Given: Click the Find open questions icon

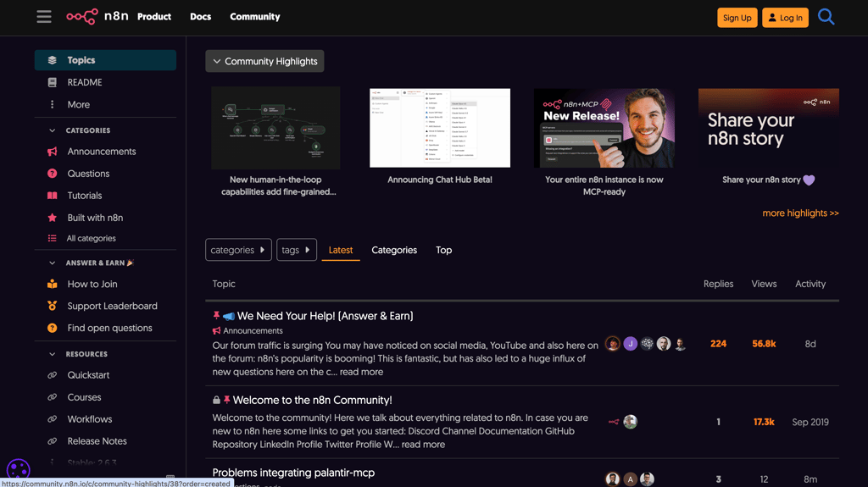Looking at the screenshot, I should click(52, 328).
